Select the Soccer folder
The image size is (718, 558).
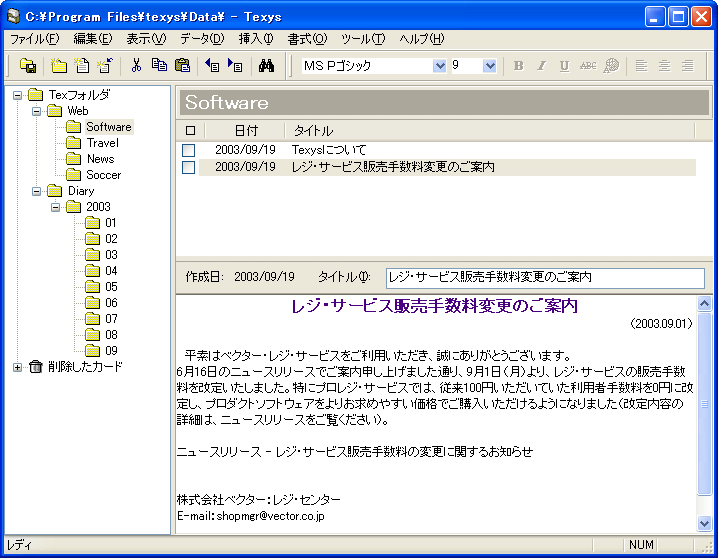[x=103, y=175]
